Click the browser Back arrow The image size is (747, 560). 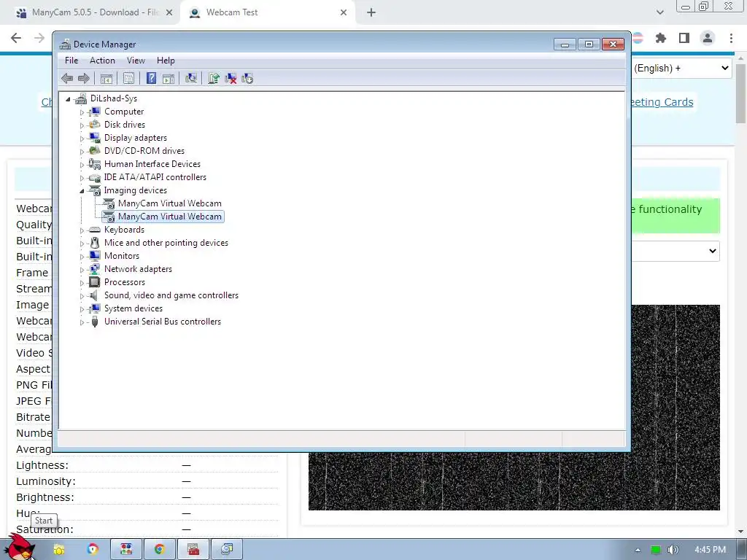click(16, 38)
